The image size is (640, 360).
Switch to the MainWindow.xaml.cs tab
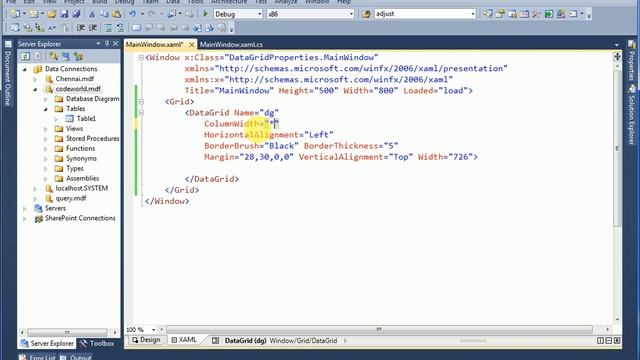tap(231, 44)
